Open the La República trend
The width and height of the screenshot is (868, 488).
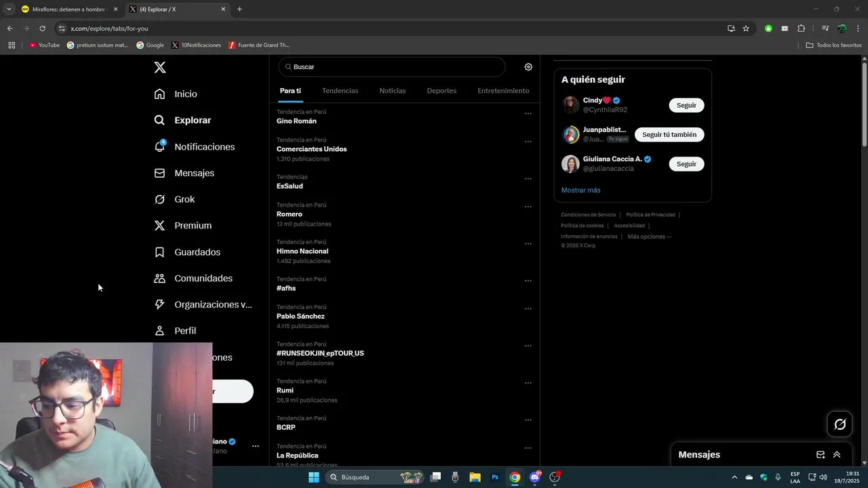point(297,455)
